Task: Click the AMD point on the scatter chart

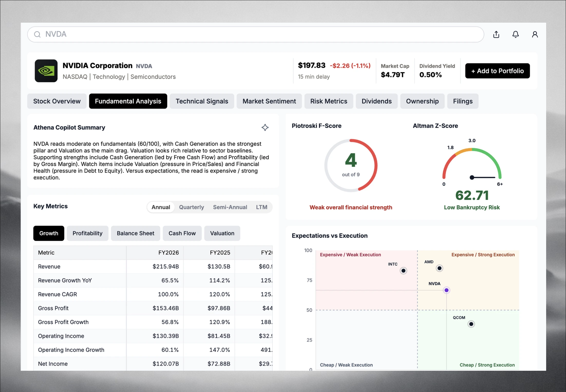Action: (x=439, y=268)
